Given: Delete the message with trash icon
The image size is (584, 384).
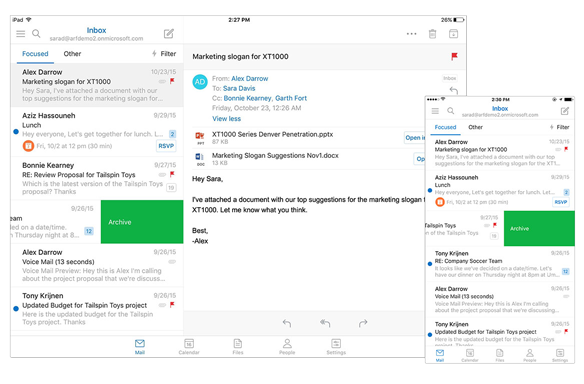Looking at the screenshot, I should (432, 34).
